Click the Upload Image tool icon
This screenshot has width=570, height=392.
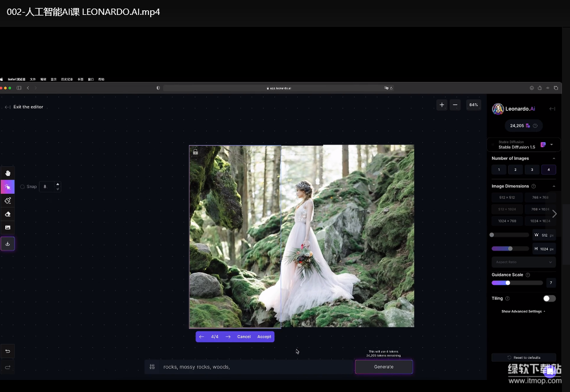click(7, 228)
